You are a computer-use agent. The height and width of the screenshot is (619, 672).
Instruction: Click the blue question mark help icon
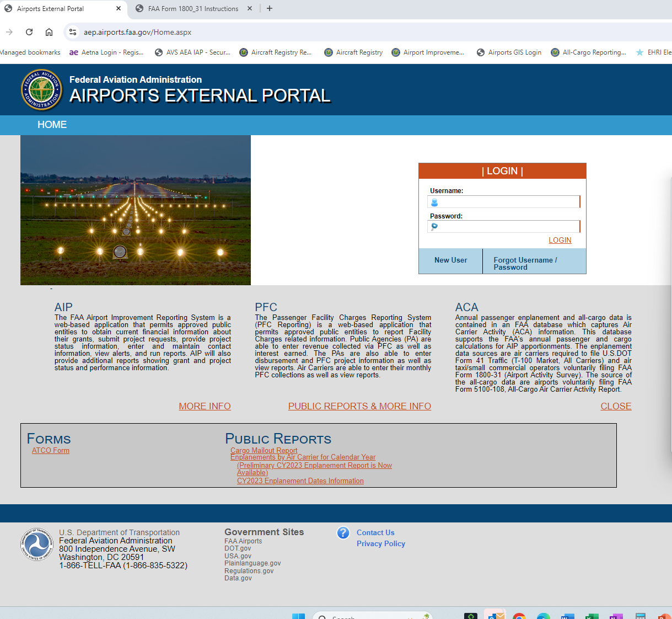(343, 532)
